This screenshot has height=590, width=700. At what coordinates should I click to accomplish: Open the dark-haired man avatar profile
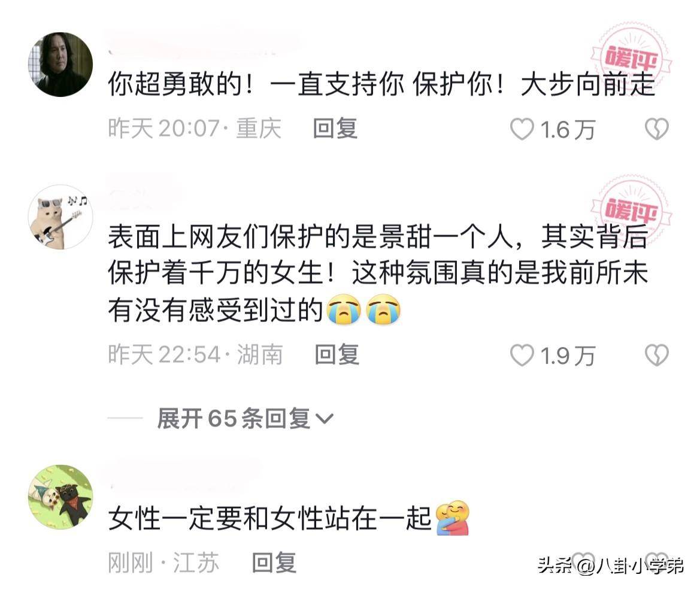60,64
